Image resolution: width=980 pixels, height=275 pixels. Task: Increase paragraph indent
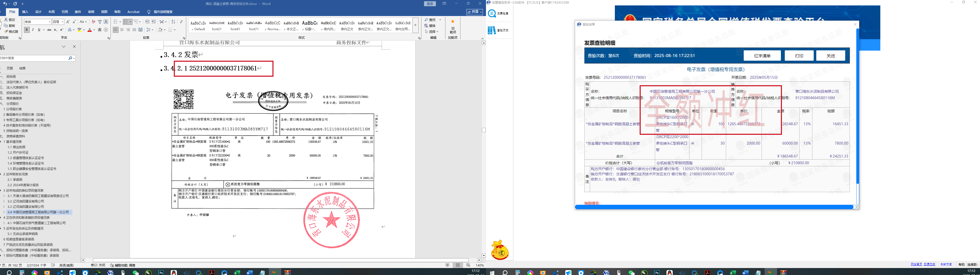154,22
